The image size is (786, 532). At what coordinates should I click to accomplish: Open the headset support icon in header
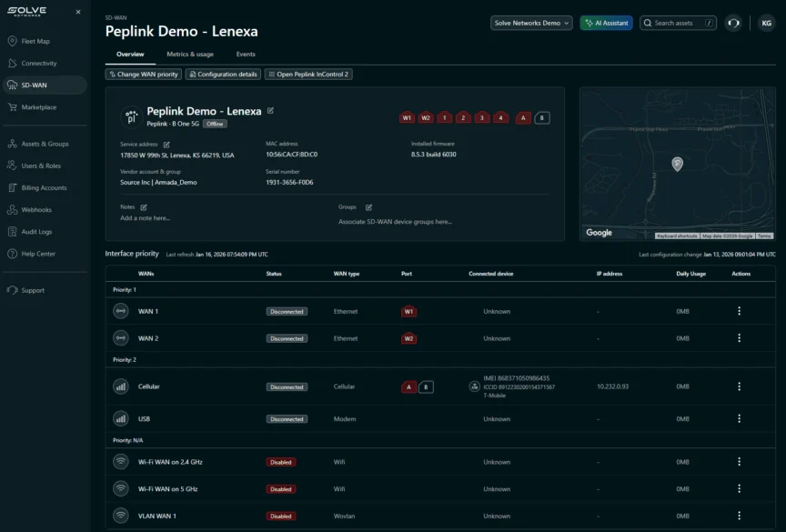733,23
